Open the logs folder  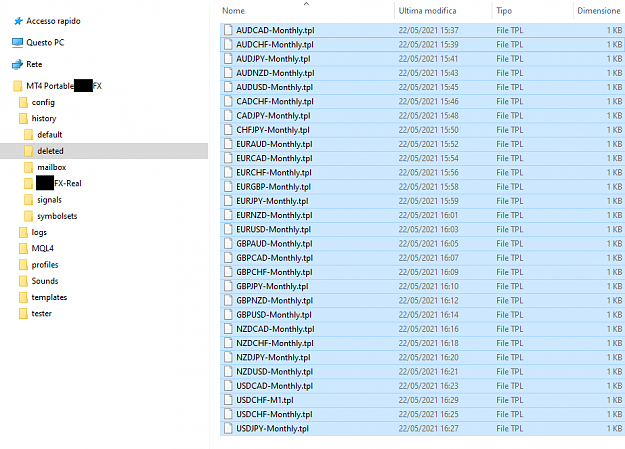[39, 232]
